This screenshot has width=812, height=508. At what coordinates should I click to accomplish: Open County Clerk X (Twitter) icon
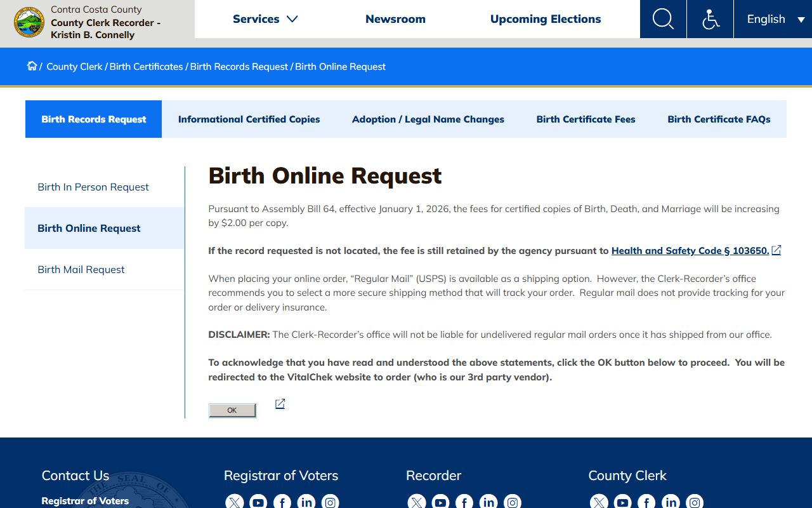pos(598,502)
